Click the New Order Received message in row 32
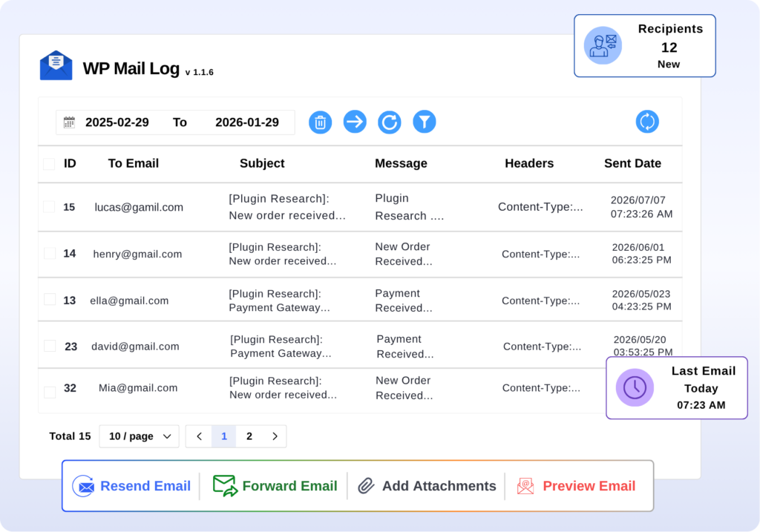 tap(404, 387)
